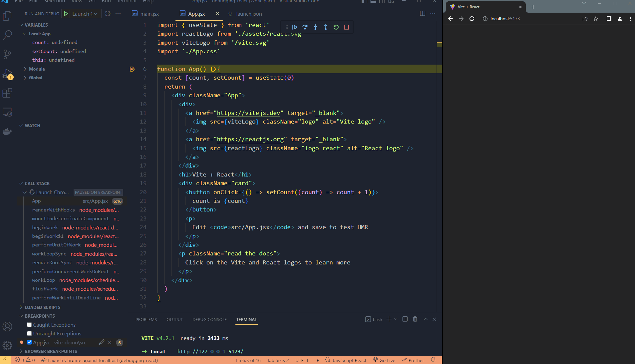The image size is (635, 364).
Task: Reload the Chrome page
Action: 472,19
